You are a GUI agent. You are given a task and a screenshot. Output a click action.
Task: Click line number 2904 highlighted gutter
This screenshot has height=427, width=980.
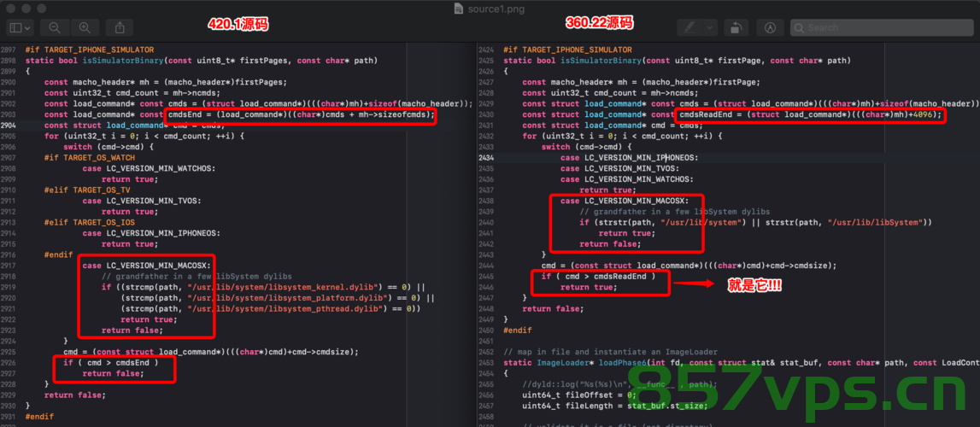coord(9,125)
